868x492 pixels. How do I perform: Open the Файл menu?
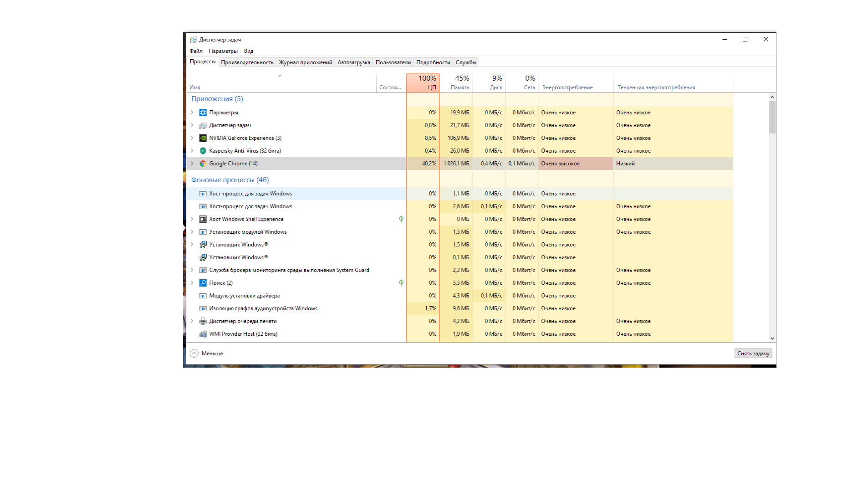pyautogui.click(x=196, y=51)
